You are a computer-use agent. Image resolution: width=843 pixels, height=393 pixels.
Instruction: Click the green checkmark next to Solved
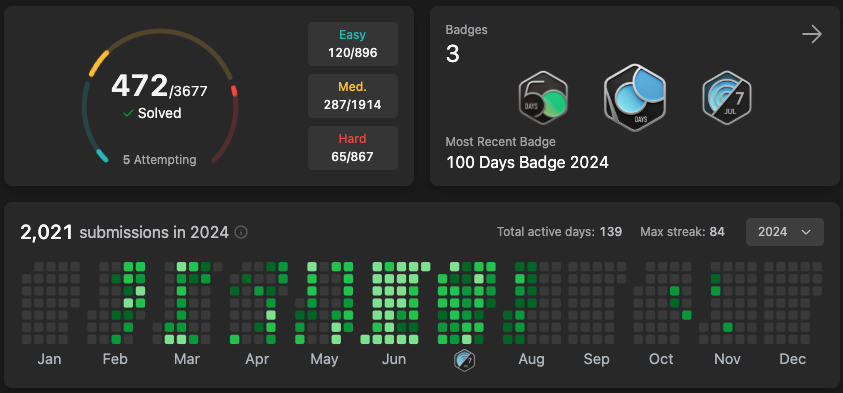[128, 113]
